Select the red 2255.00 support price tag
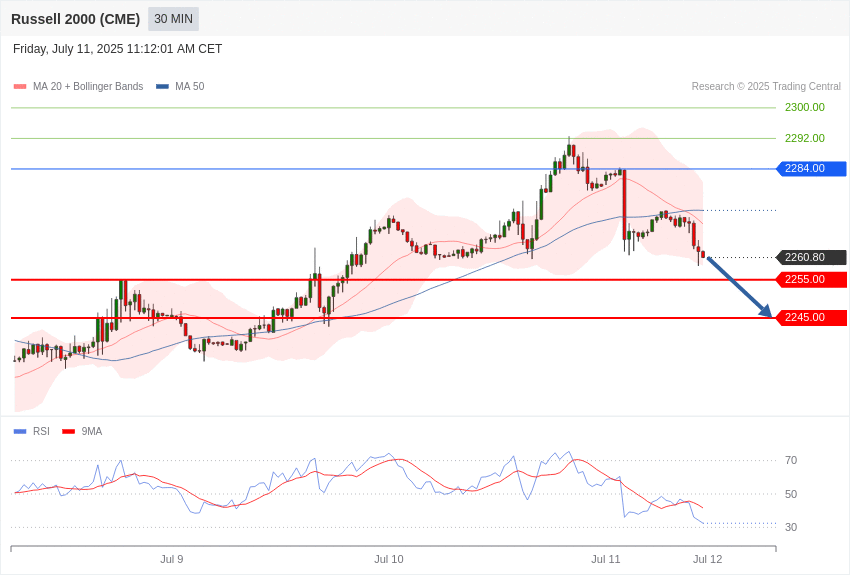 [812, 280]
